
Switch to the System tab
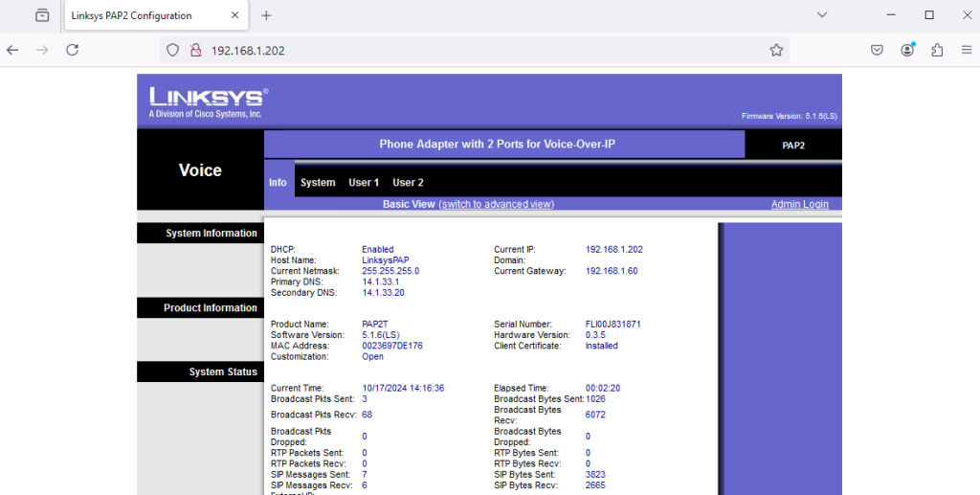point(318,182)
